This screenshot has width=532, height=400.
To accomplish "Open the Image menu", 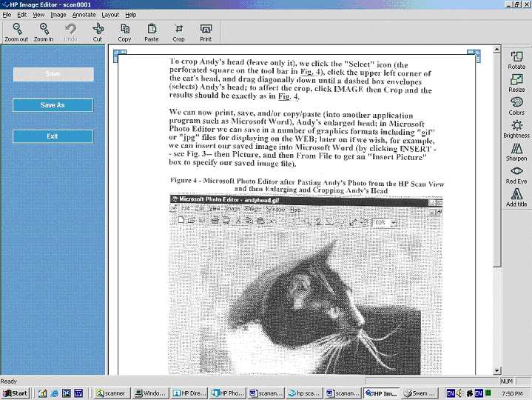I will tap(58, 15).
